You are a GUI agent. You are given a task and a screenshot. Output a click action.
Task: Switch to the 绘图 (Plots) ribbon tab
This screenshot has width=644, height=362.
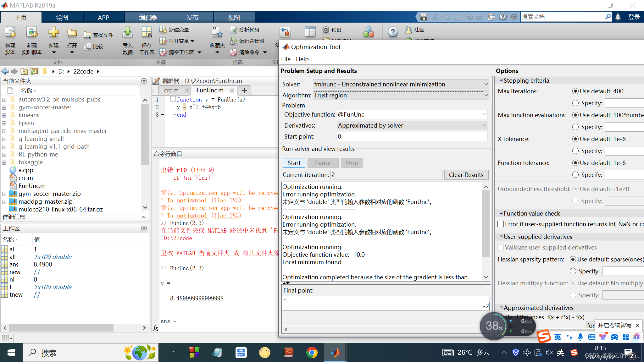tap(62, 18)
